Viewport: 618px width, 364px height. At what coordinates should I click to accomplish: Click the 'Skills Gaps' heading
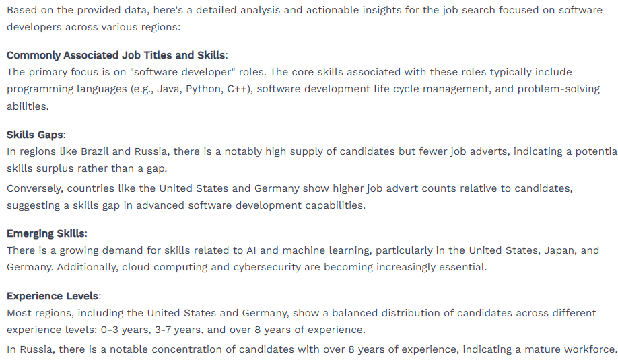[x=35, y=135]
